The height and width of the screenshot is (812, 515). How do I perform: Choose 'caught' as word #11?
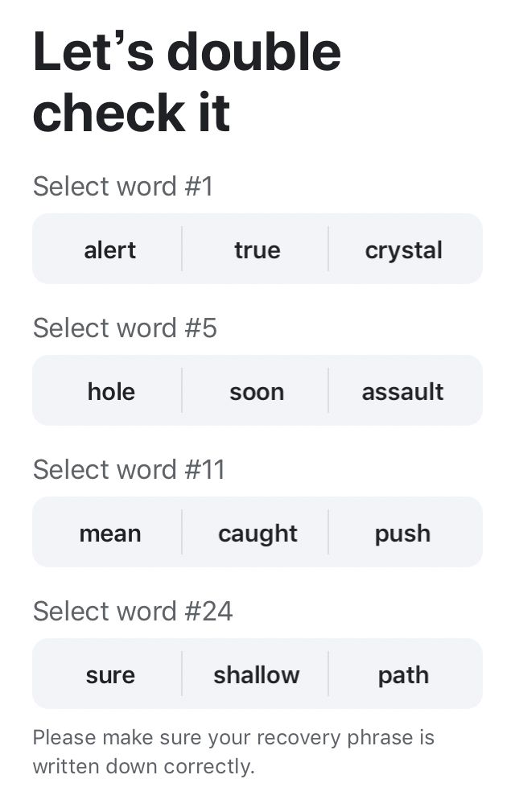[257, 533]
